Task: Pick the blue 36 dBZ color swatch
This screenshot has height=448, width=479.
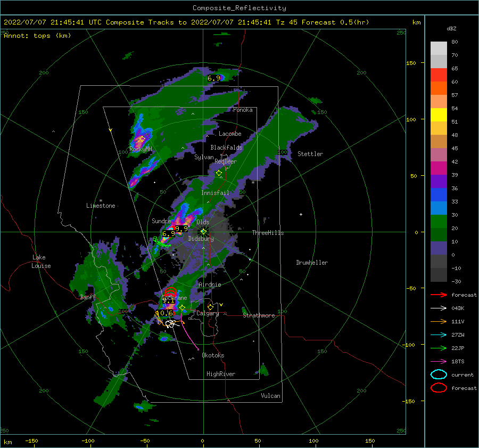Action: tap(439, 194)
